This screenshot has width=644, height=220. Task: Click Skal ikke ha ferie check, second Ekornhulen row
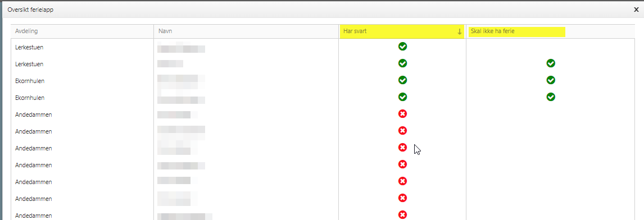point(551,97)
